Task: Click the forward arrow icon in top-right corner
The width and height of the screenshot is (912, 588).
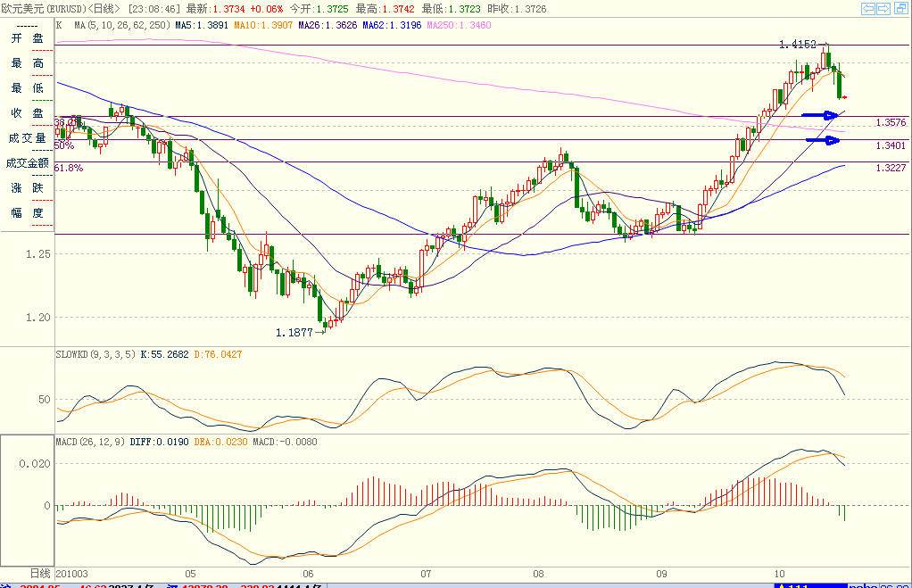Action: pos(883,8)
